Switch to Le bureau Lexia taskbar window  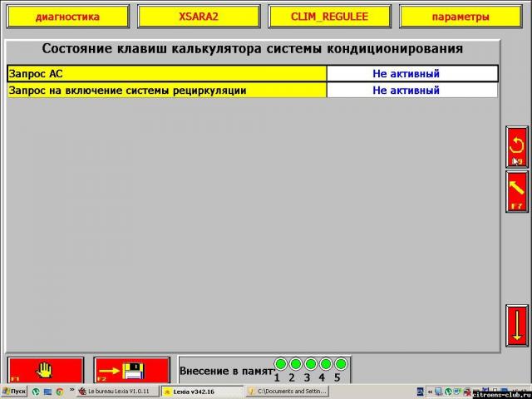[118, 391]
